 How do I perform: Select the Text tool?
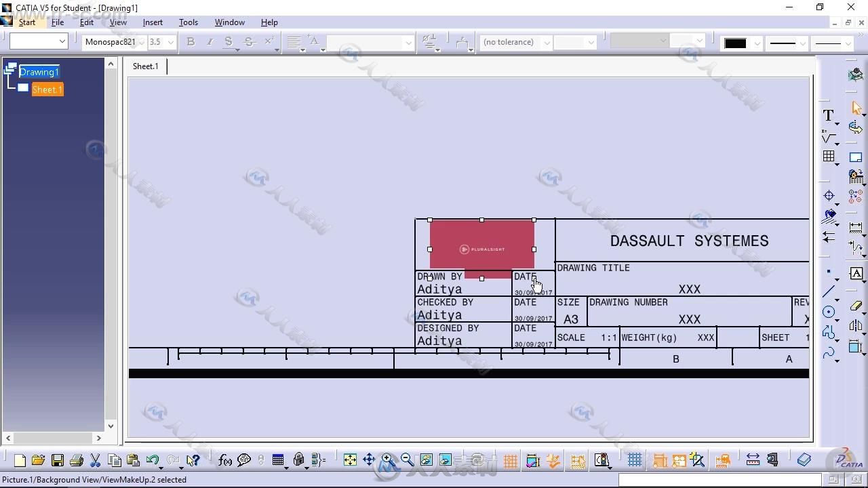tap(828, 116)
